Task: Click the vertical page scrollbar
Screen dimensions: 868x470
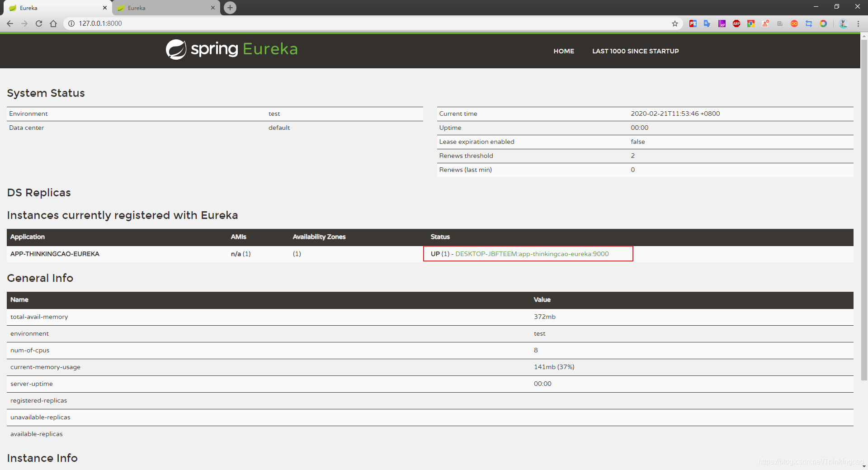Action: coord(864,210)
